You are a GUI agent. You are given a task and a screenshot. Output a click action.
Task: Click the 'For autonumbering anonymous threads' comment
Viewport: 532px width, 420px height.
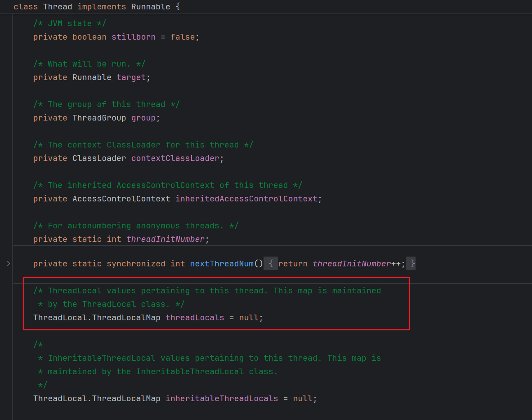tap(136, 226)
